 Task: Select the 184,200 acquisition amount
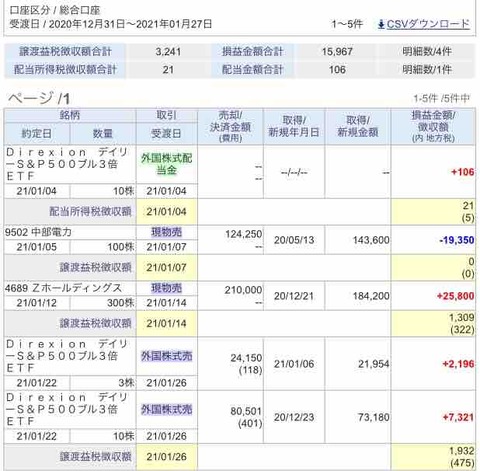coord(371,296)
